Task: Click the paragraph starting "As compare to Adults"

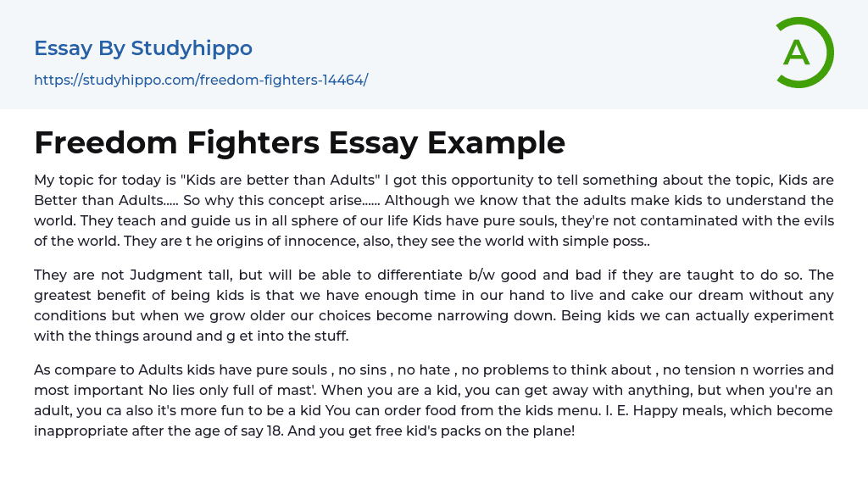Action: (434, 400)
